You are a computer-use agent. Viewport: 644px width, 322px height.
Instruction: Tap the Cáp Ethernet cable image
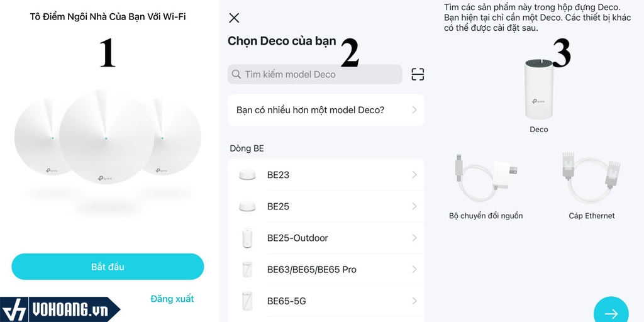click(x=591, y=178)
